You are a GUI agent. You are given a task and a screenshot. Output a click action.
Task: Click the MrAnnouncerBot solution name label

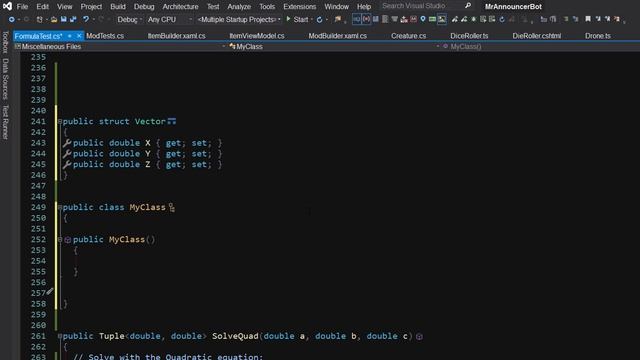[513, 7]
